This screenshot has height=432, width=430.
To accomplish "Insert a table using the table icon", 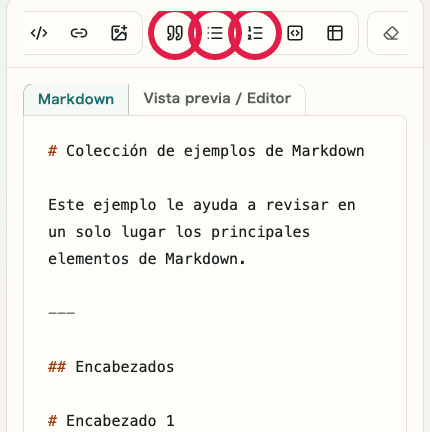I will point(335,33).
